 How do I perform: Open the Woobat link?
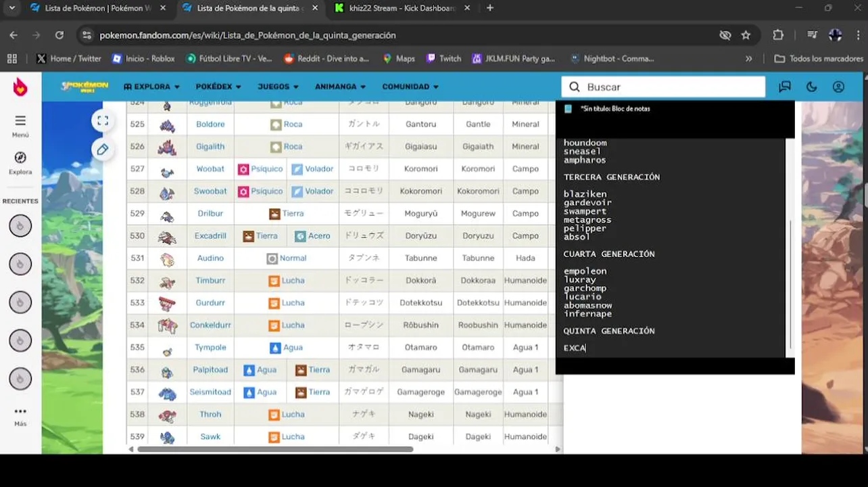[x=210, y=169]
